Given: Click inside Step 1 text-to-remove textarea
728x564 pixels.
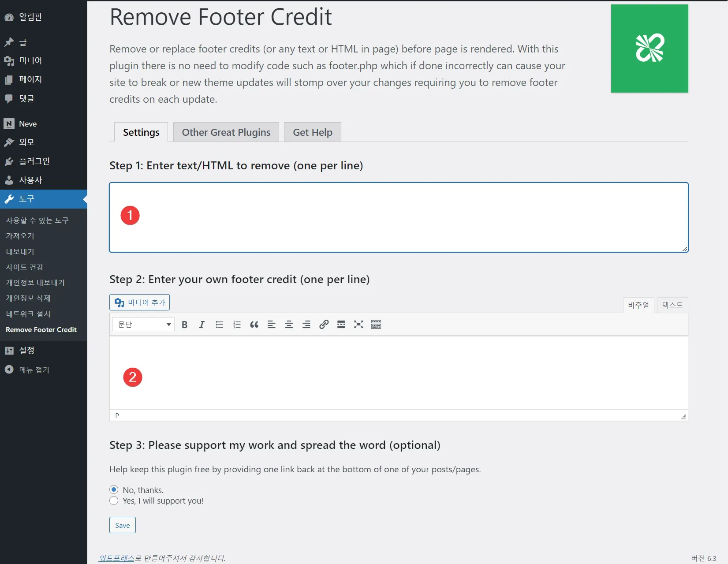Looking at the screenshot, I should pos(399,217).
